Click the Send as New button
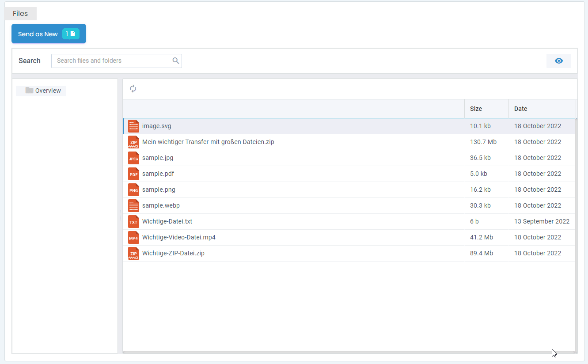Viewport: 588px width, 364px height. click(x=38, y=34)
